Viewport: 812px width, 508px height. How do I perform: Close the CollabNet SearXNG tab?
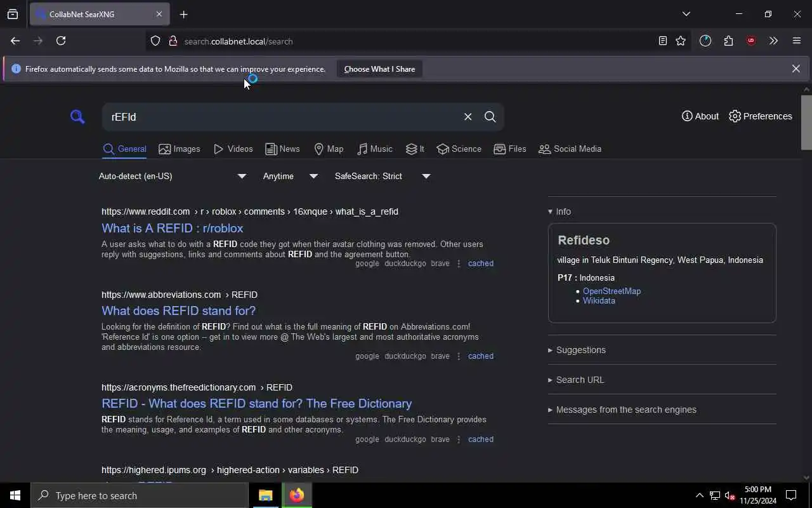click(x=159, y=14)
